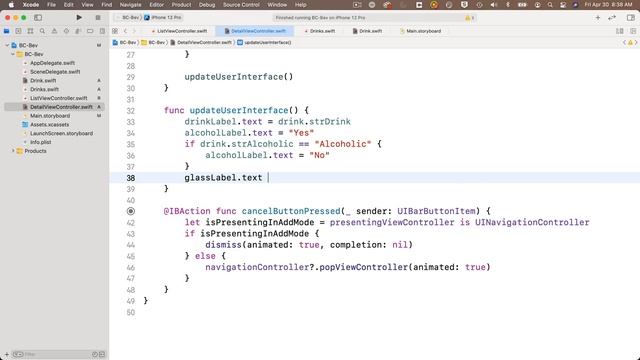Open the Debug navigator
Image resolution: width=640 pixels, height=360 pixels.
pyautogui.click(x=78, y=31)
